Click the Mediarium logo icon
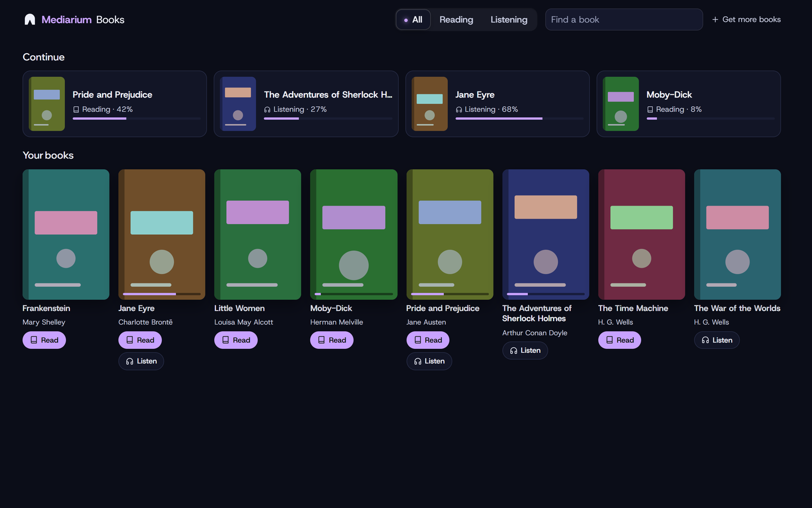Screen dimensions: 812x508 point(30,20)
